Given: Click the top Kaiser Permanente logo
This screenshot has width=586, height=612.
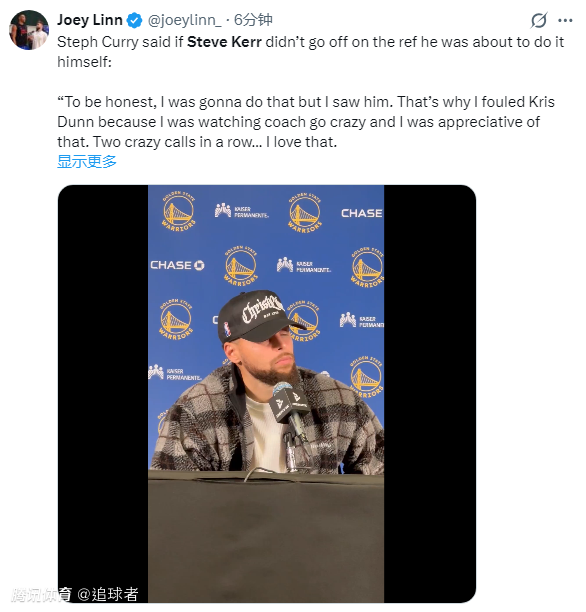Looking at the screenshot, I should [242, 211].
